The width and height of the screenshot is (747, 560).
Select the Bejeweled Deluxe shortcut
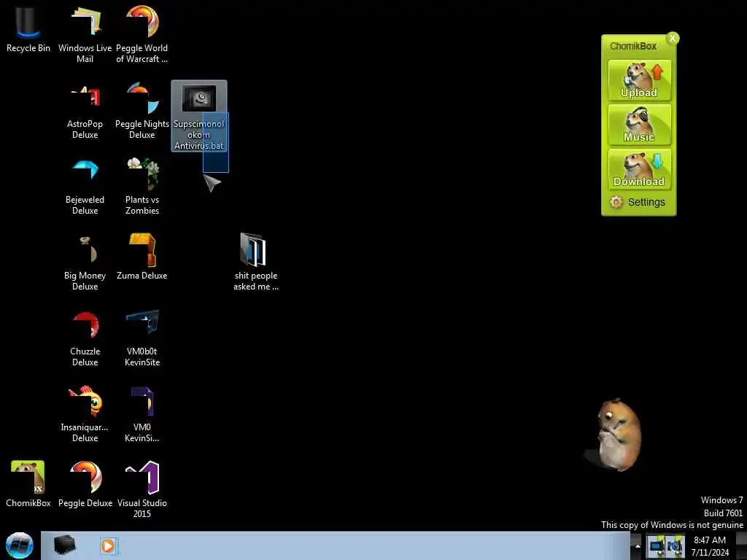(85, 187)
